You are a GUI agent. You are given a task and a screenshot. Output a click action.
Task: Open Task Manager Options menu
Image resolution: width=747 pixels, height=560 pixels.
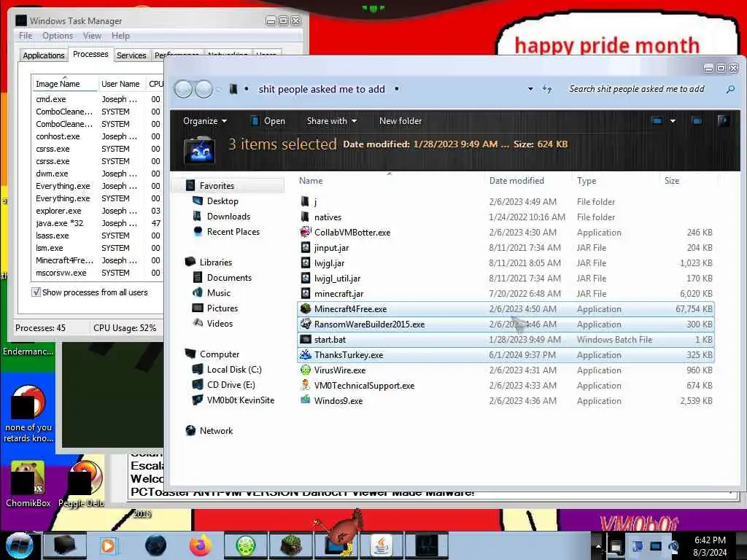coord(58,36)
